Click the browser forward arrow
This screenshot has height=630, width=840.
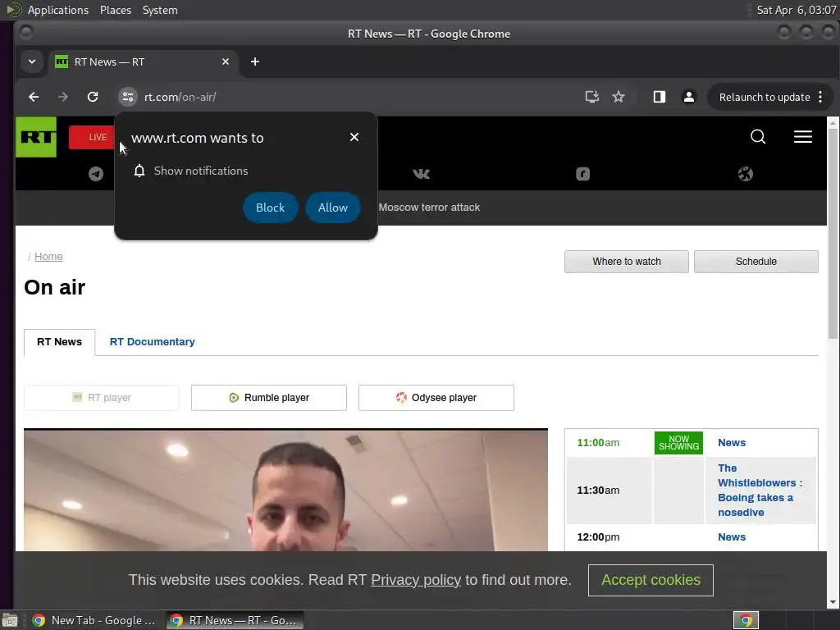tap(62, 97)
